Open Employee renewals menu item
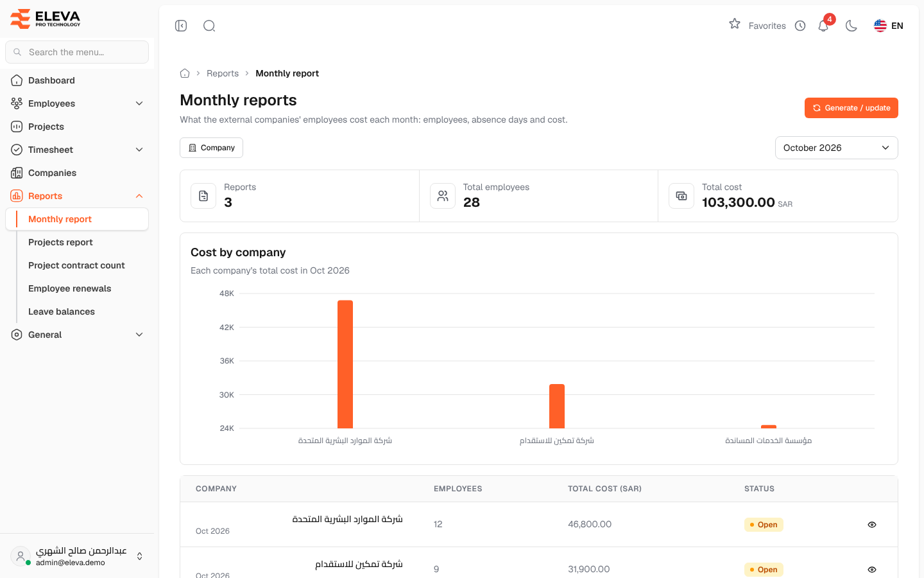Screen dimensions: 924x578 pos(69,288)
